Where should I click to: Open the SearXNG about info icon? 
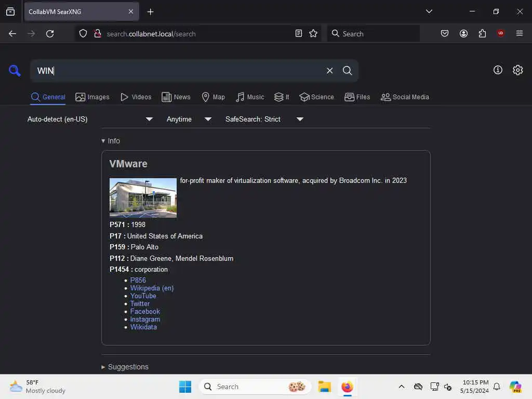(x=497, y=70)
